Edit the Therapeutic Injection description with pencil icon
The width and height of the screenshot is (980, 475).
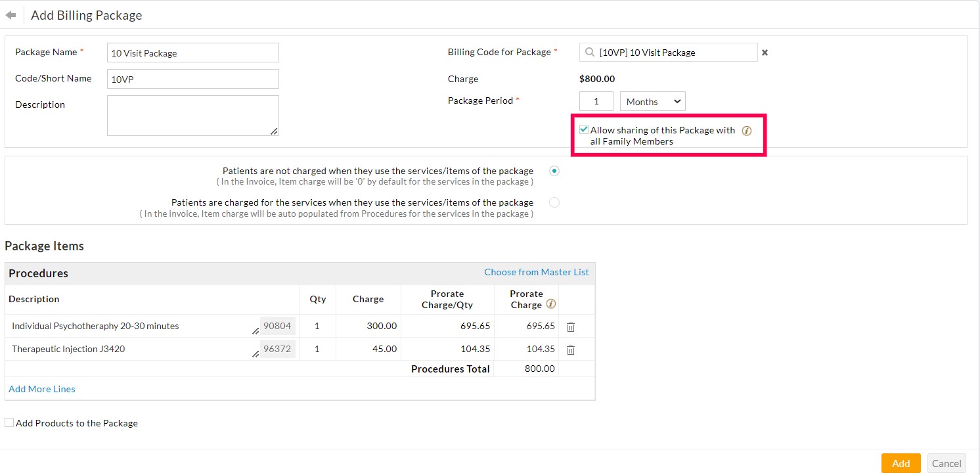coord(256,353)
